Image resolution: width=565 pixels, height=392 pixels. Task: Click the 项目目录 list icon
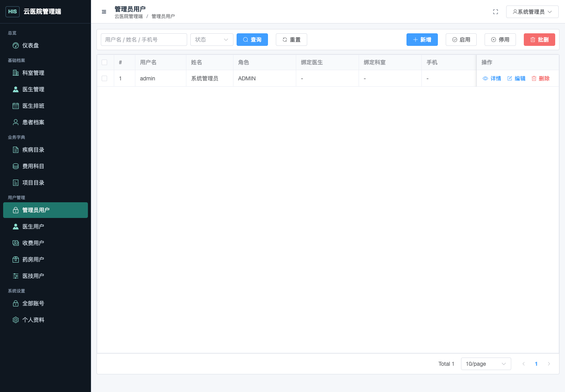[16, 183]
